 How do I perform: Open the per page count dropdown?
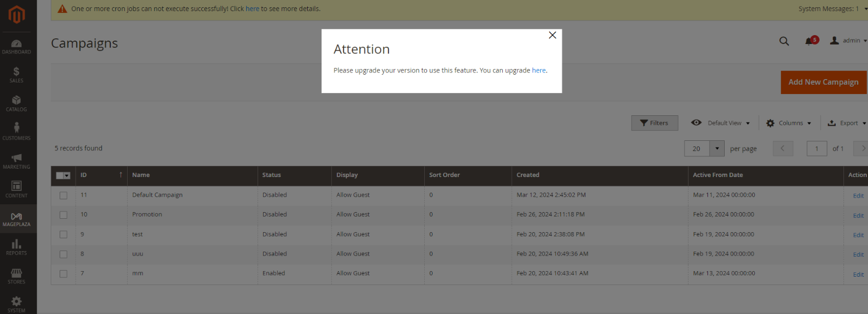coord(716,149)
